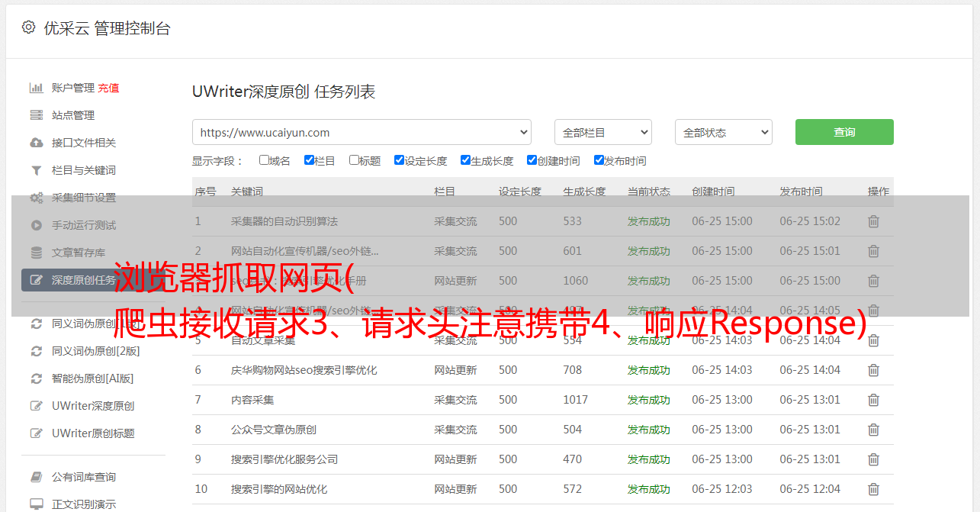The height and width of the screenshot is (512, 980).
Task: Delete the 庆华购物网站seo搜索引擎优化 task
Action: tap(873, 370)
